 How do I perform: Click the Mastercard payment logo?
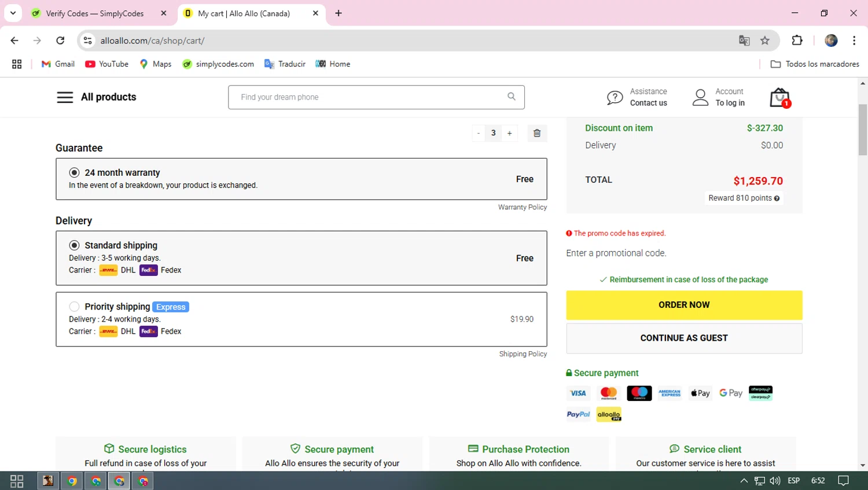click(609, 393)
